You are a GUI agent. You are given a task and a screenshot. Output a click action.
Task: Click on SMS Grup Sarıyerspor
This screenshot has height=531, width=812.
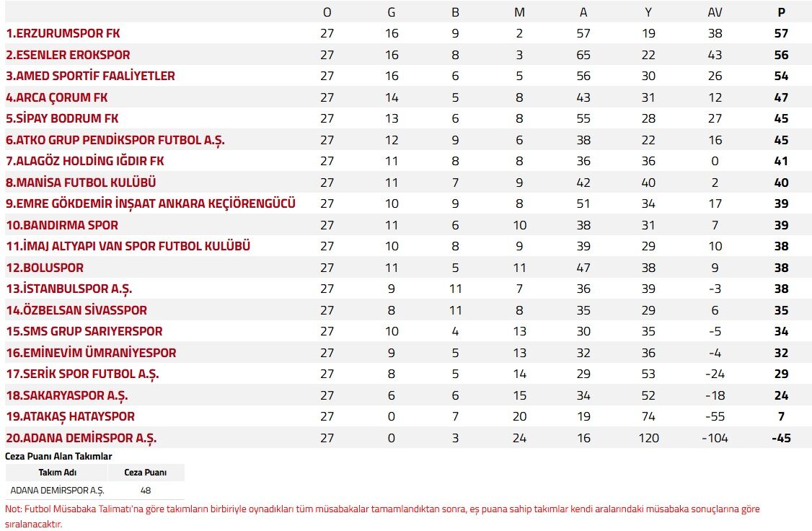(84, 331)
